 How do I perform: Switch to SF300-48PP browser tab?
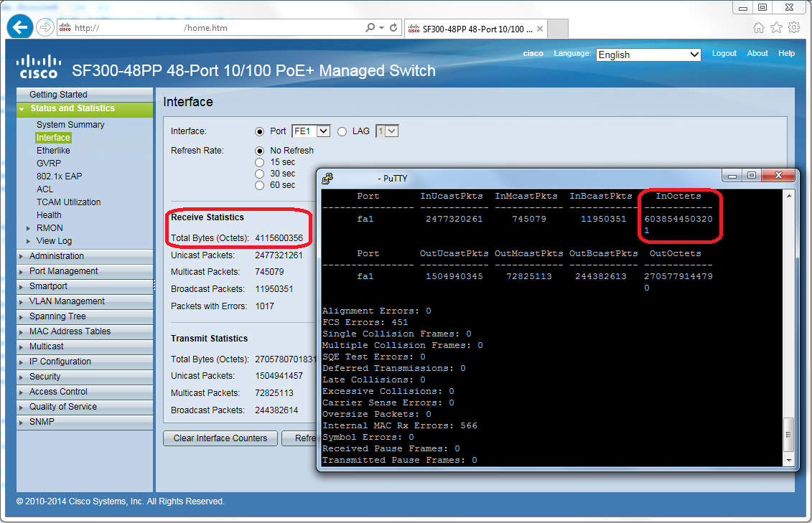point(474,29)
